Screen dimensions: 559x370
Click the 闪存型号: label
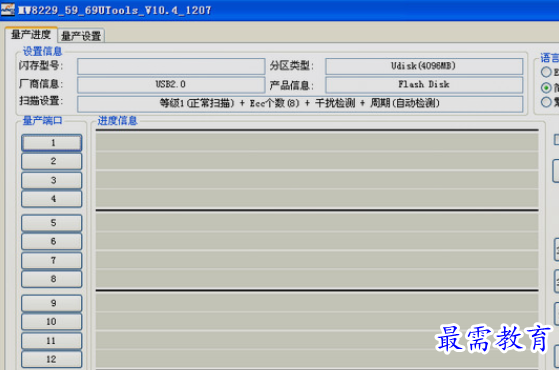tap(41, 66)
